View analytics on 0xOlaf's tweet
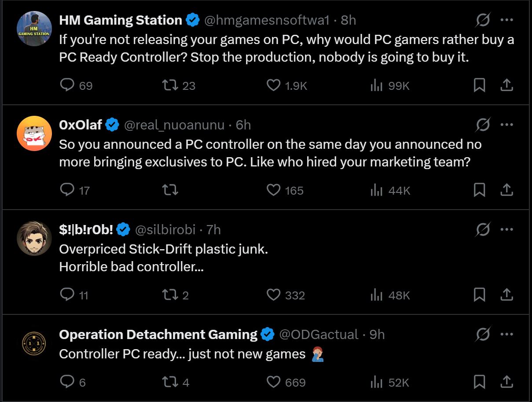 [377, 190]
